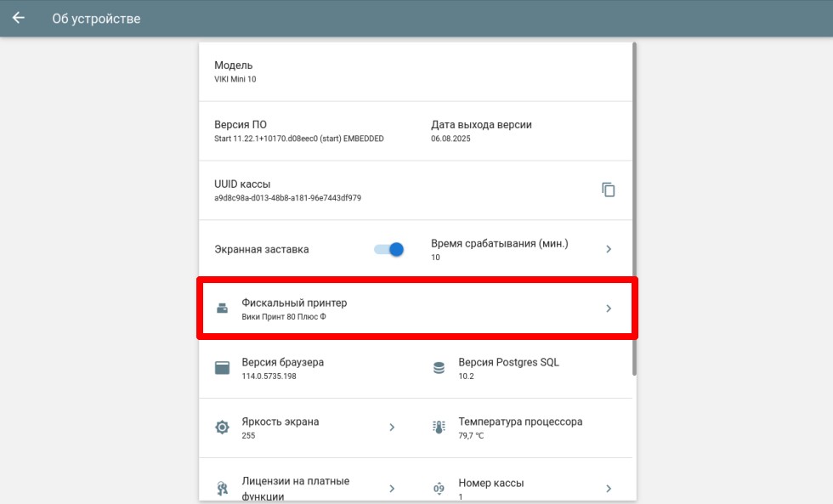Click the Postgres SQL database icon
This screenshot has height=504, width=833.
tap(439, 368)
